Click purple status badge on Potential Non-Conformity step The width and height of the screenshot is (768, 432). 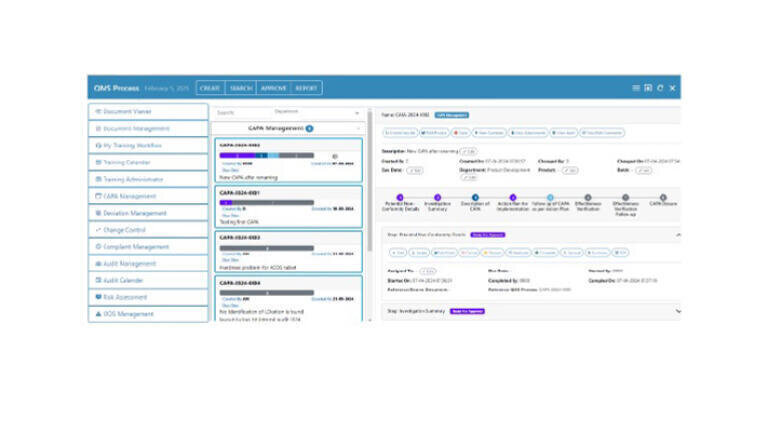click(487, 235)
